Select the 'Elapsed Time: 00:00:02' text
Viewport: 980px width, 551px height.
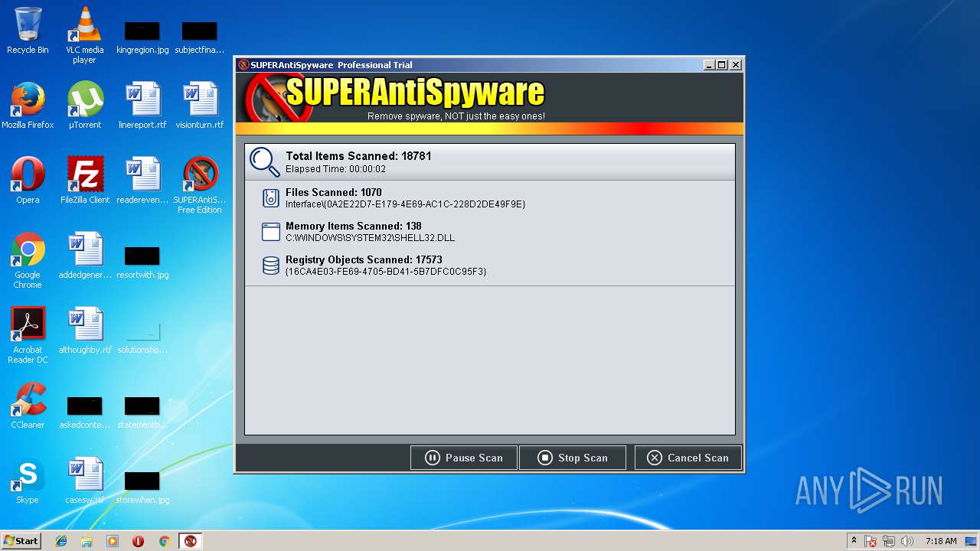(335, 169)
